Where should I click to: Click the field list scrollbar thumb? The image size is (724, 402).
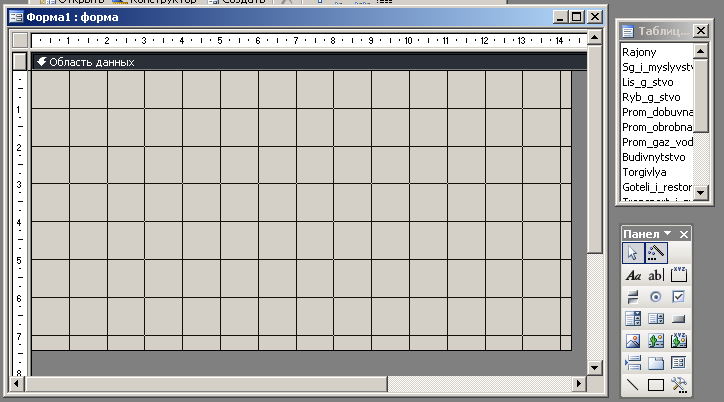(700, 95)
